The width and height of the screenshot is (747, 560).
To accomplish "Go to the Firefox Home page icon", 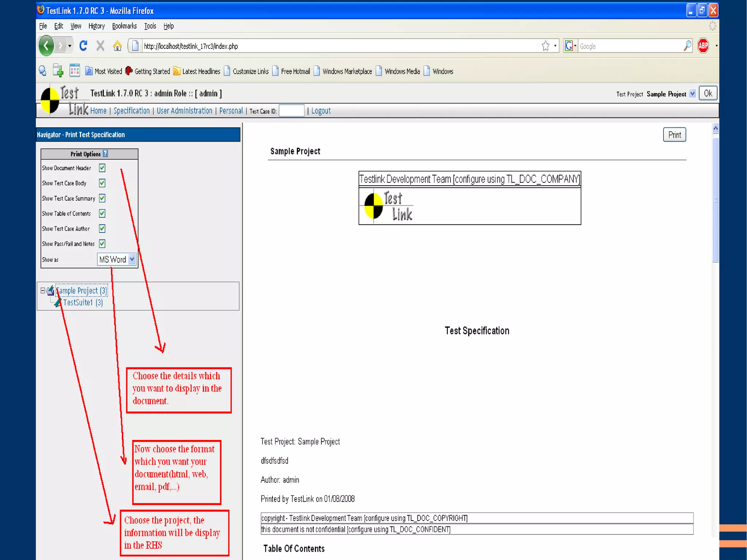I will tap(117, 46).
